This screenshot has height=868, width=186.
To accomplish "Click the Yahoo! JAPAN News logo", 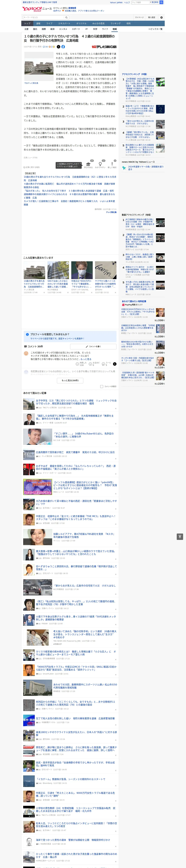I will [37, 9].
